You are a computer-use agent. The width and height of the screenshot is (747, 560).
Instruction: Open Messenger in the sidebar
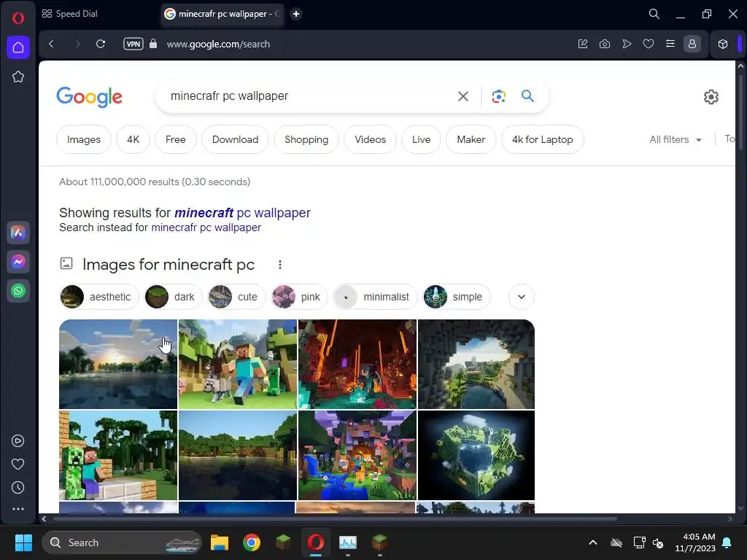(18, 262)
